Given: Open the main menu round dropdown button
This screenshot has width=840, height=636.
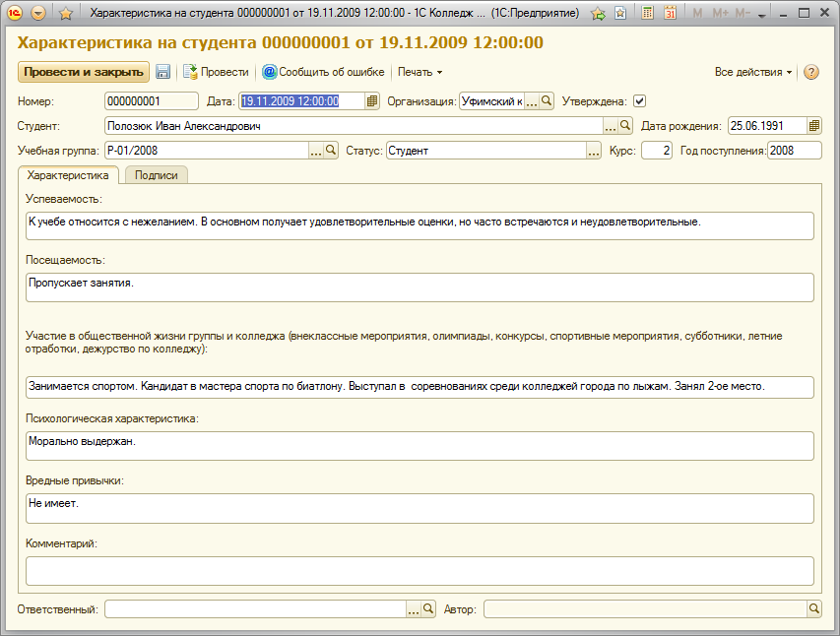Looking at the screenshot, I should tap(38, 13).
